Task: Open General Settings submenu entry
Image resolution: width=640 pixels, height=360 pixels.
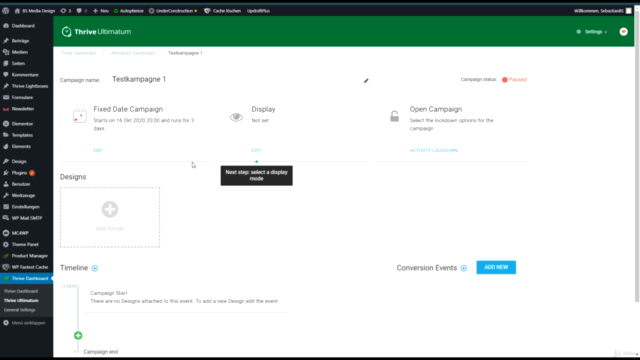Action: tap(20, 310)
